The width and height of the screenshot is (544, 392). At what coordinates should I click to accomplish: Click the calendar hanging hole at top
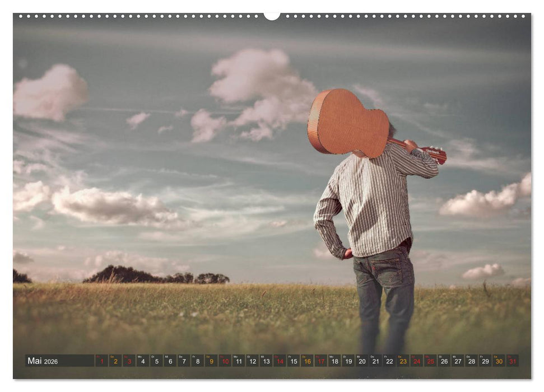pos(272,16)
